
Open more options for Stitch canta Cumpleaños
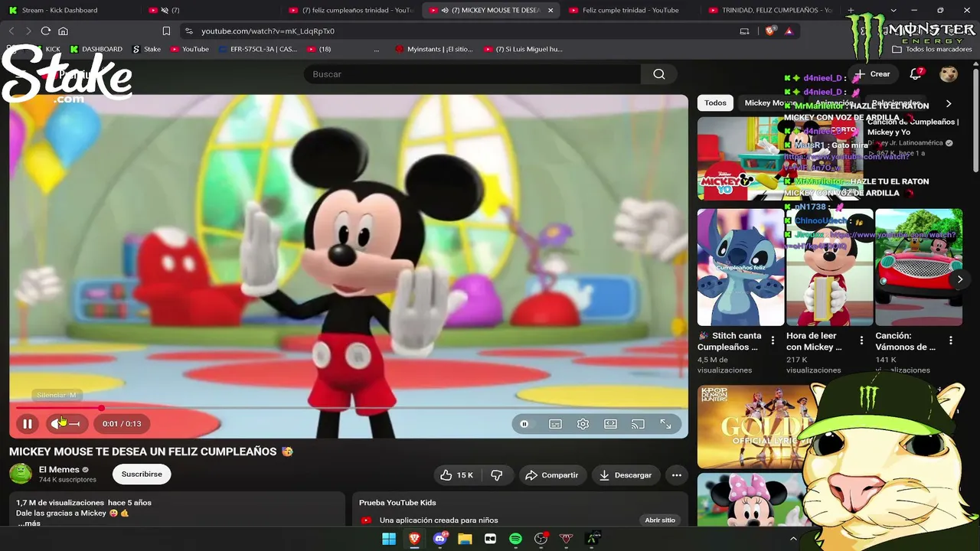[x=773, y=341]
